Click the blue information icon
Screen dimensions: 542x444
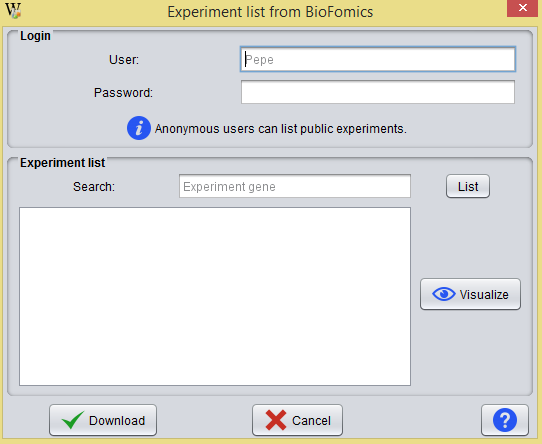pyautogui.click(x=139, y=128)
